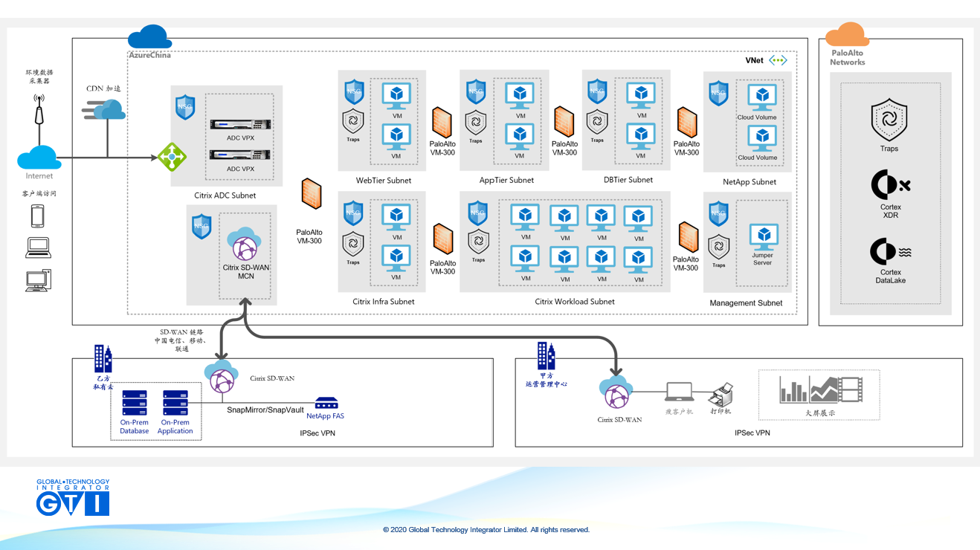Image resolution: width=980 pixels, height=550 pixels.
Task: Click the WebTier Subnet label
Action: (384, 181)
